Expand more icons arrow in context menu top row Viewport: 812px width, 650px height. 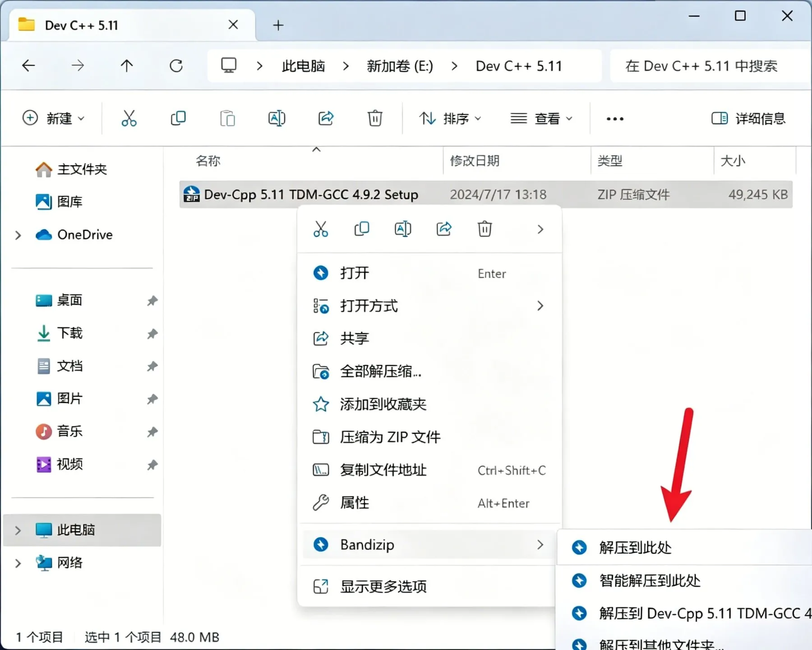click(x=540, y=229)
